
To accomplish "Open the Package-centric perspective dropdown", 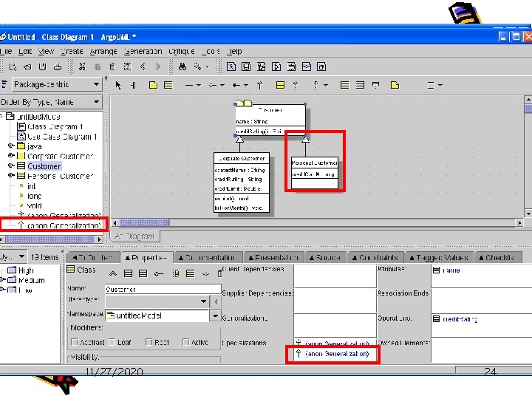I will click(x=96, y=84).
